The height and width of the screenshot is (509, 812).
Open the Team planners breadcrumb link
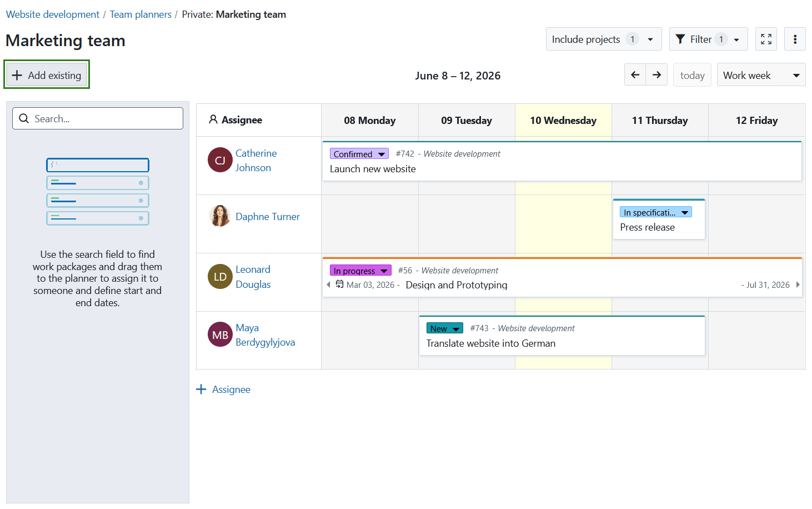click(141, 14)
